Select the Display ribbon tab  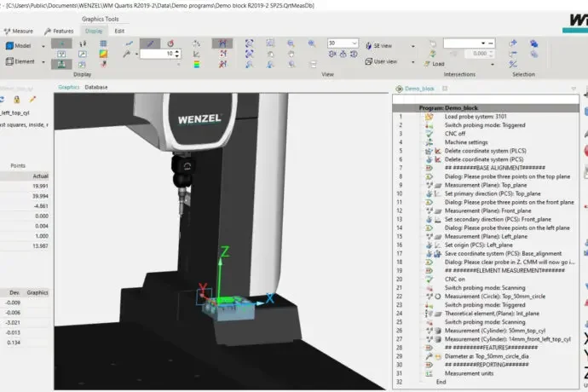pos(94,32)
